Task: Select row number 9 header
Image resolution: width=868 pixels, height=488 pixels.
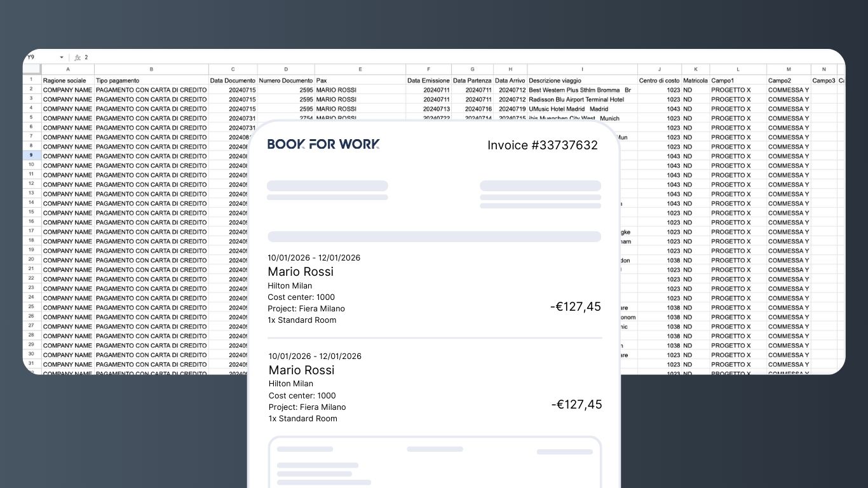Action: tap(32, 156)
